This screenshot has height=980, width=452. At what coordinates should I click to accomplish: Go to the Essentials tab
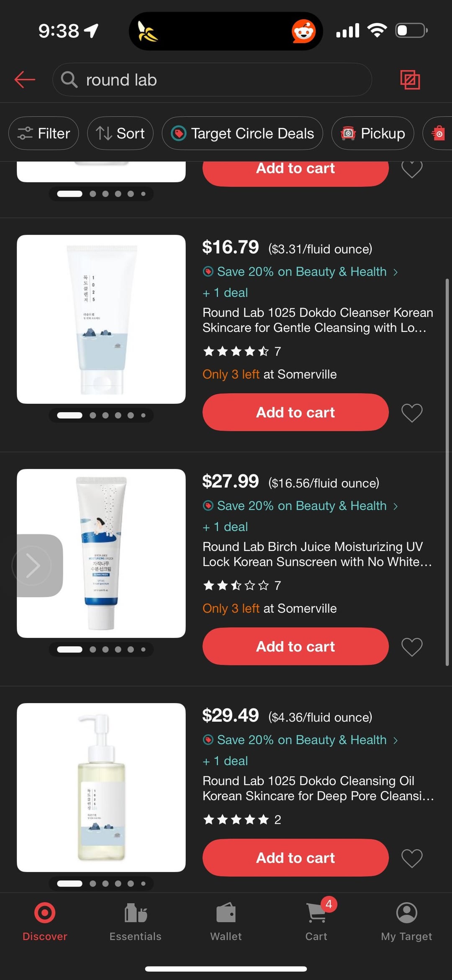click(135, 920)
